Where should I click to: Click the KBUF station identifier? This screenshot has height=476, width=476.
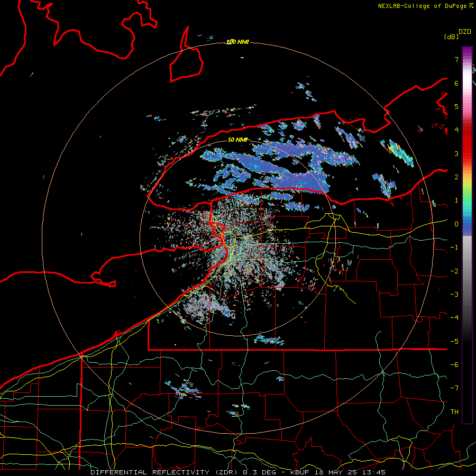coord(299,472)
